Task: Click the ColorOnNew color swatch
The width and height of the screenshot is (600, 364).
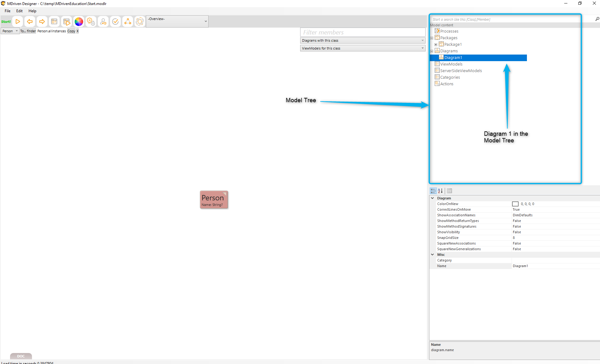Action: 515,204
